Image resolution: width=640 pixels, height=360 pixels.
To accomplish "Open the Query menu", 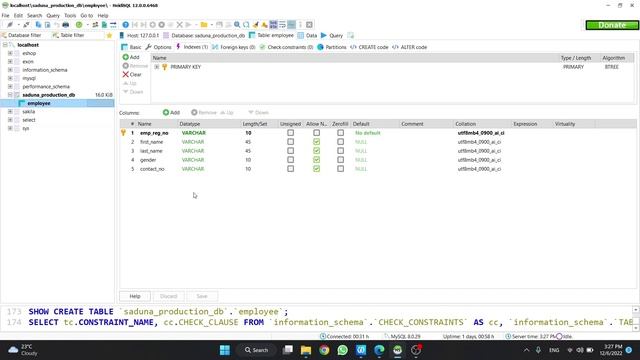I will pyautogui.click(x=53, y=16).
